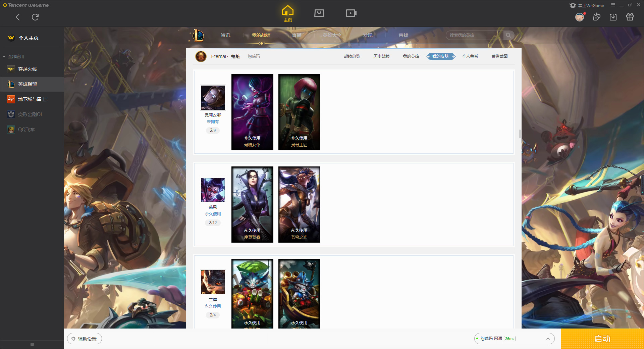Select QQ飞车 in the sidebar
This screenshot has height=349, width=644.
click(x=32, y=130)
